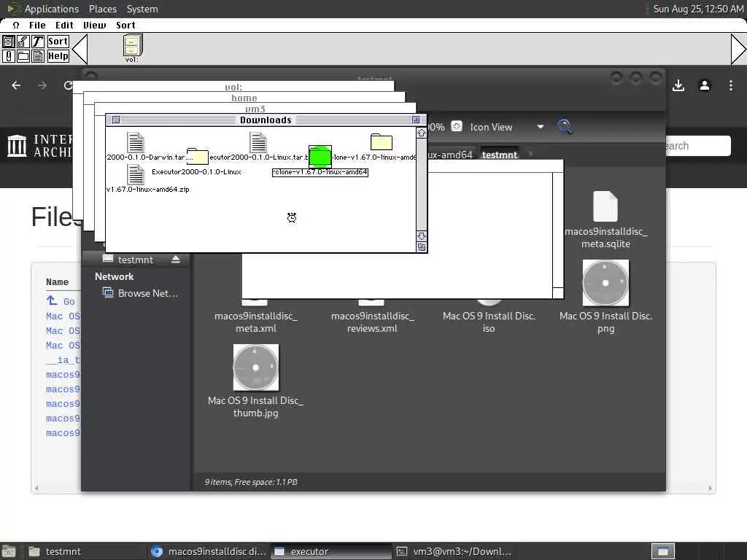The width and height of the screenshot is (747, 560).
Task: Eject testmnt in the file manager sidebar
Action: 176,259
